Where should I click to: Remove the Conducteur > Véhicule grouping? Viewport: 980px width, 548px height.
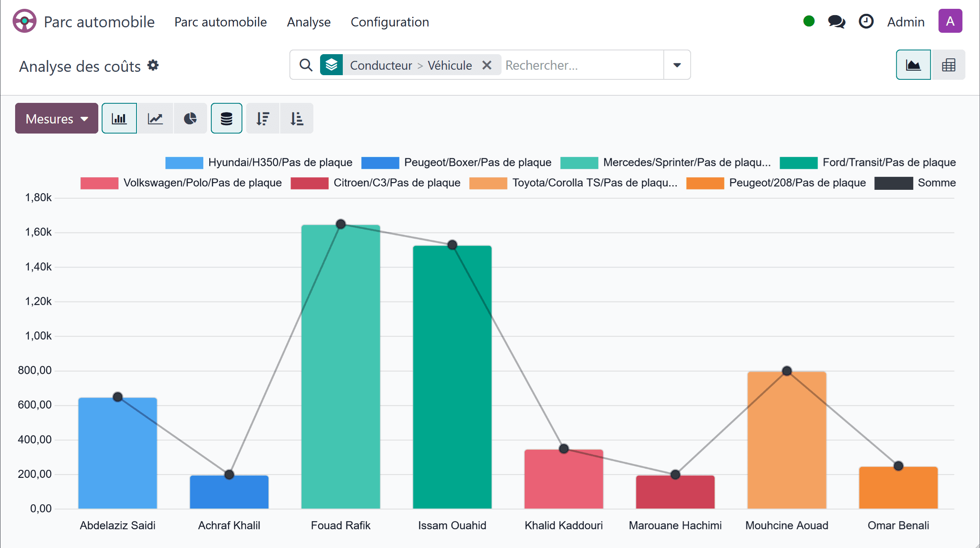pos(487,65)
